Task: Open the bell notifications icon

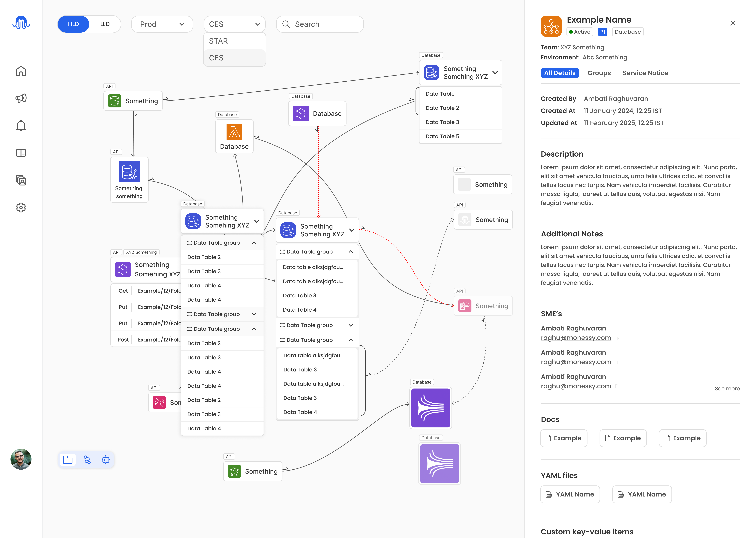Action: [21, 126]
